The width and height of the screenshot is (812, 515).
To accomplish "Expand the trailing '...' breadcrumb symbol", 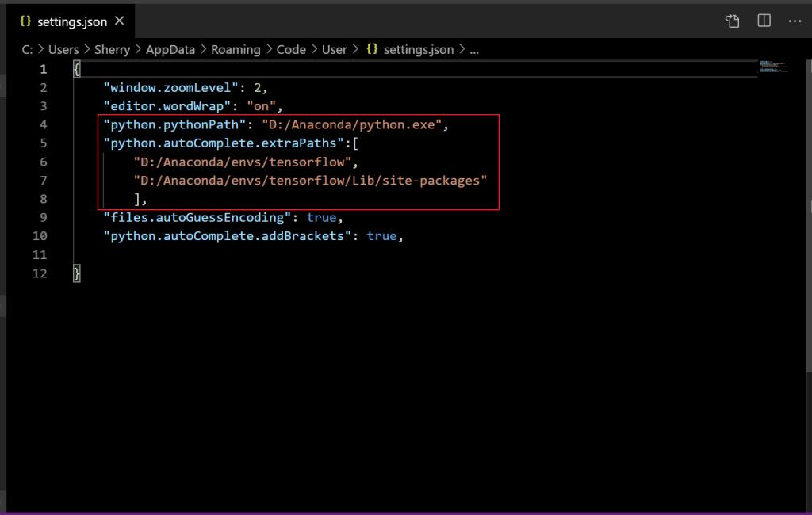I will [x=474, y=49].
